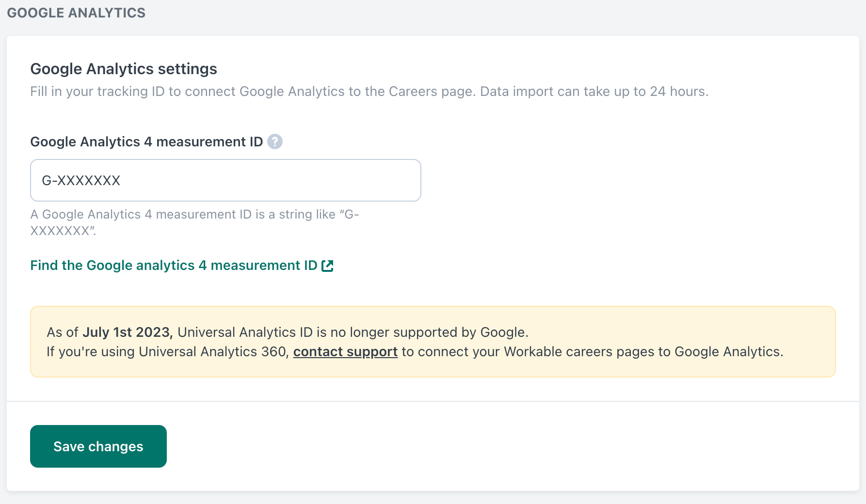866x504 pixels.
Task: Select the 'Google Analytics settings' heading
Action: [x=124, y=69]
